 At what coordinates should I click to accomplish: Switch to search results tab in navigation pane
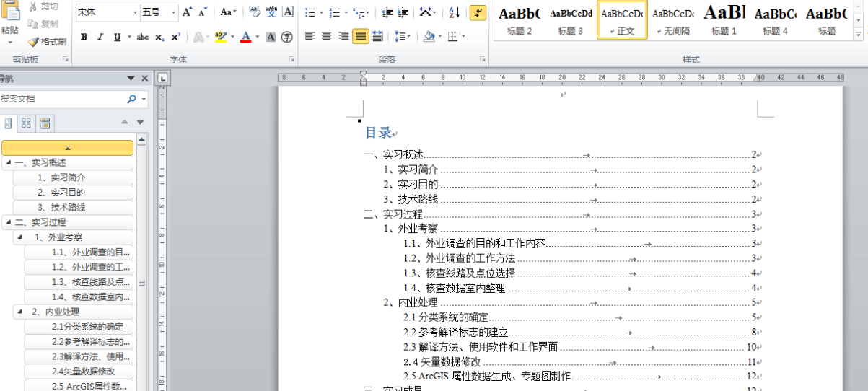click(45, 123)
